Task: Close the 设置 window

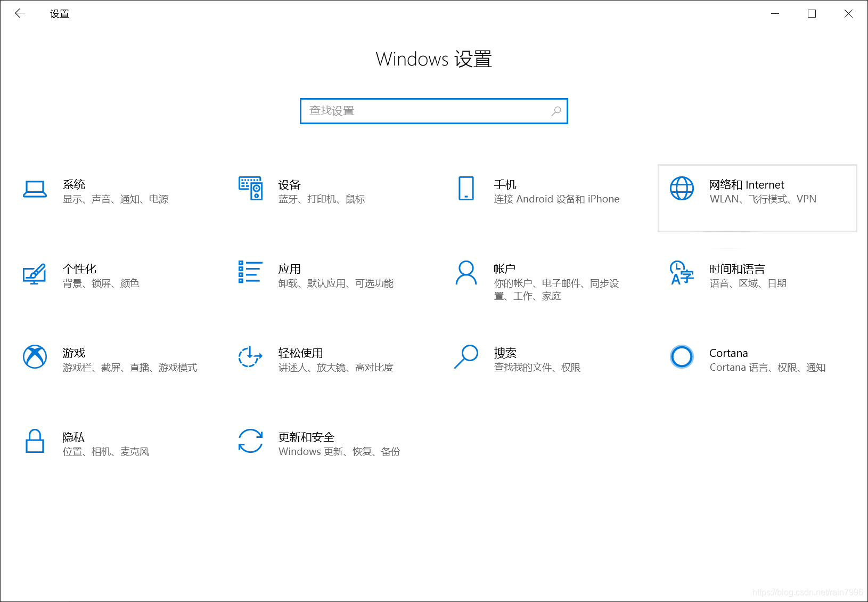Action: point(848,14)
